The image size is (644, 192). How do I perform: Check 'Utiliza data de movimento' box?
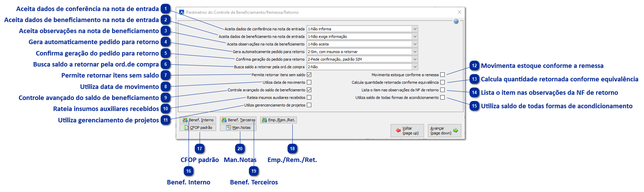pyautogui.click(x=309, y=82)
